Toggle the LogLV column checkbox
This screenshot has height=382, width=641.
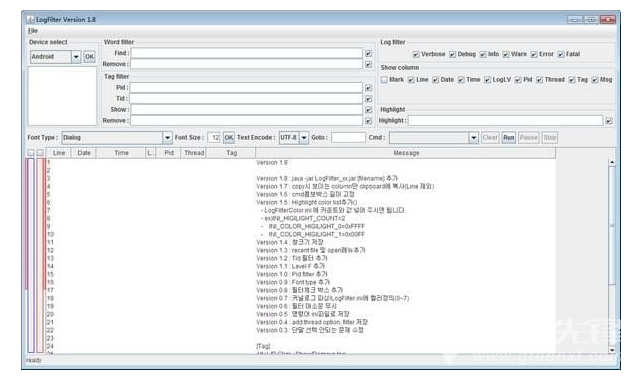(487, 80)
